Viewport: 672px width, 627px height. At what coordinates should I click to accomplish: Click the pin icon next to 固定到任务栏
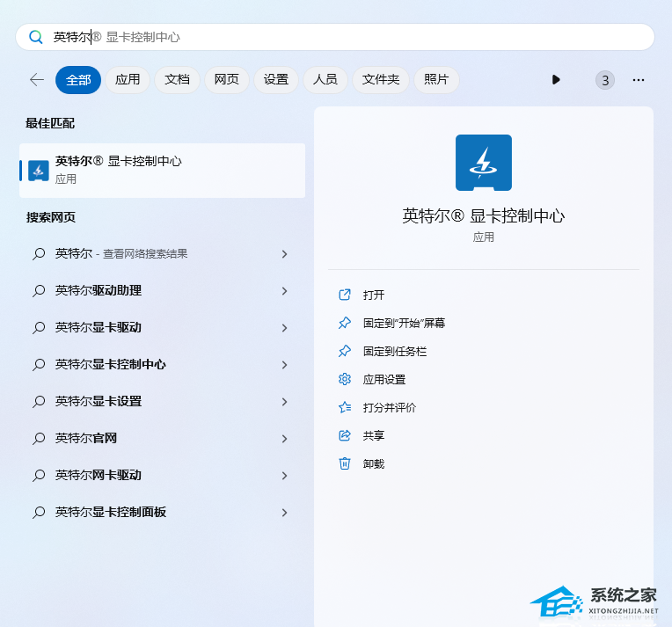pos(345,351)
